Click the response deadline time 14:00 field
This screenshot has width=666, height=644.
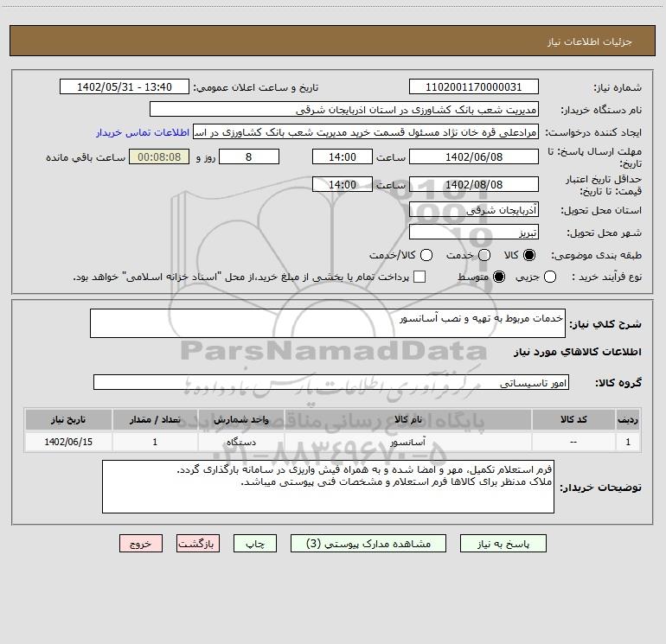[343, 156]
